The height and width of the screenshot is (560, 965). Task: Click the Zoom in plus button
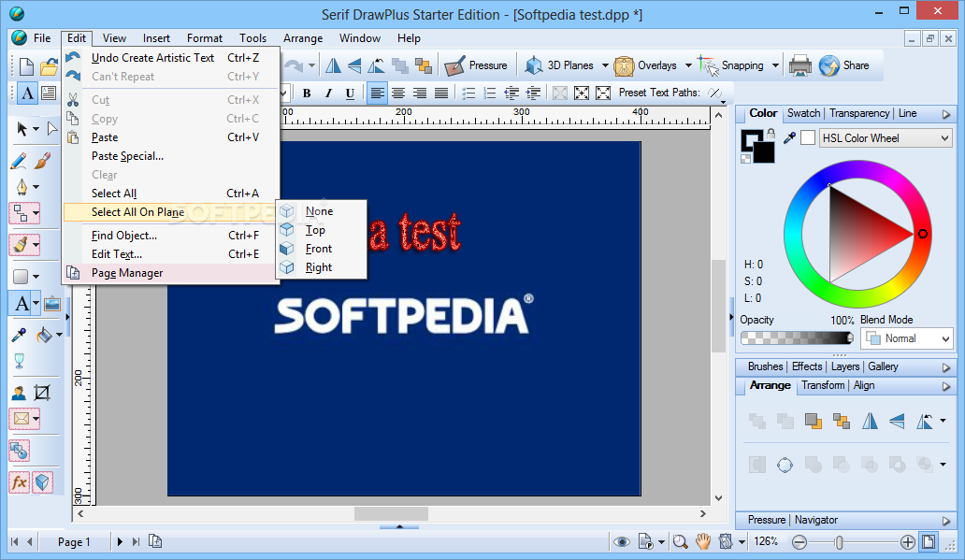(907, 542)
